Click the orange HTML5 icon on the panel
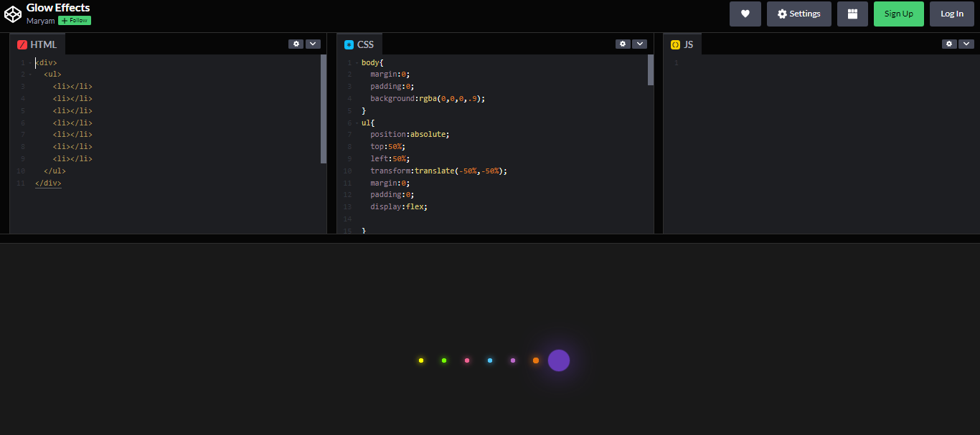The image size is (980, 435). pos(22,44)
